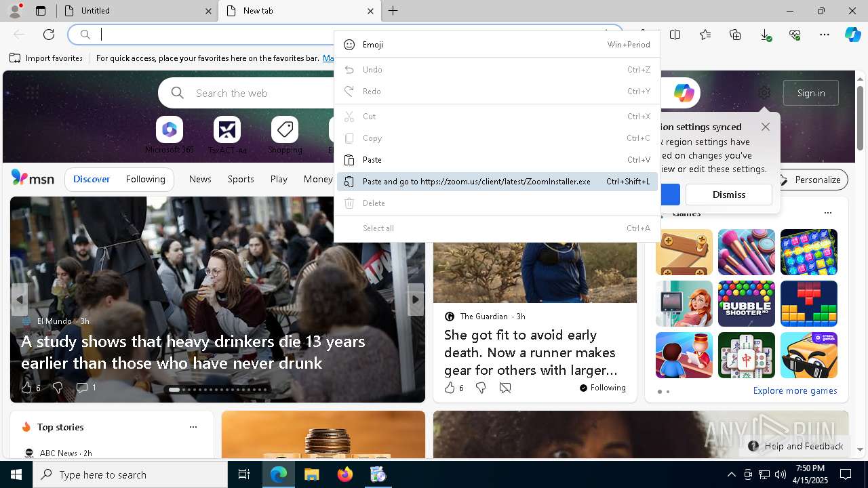Open Explore more games link
The width and height of the screenshot is (868, 488).
pyautogui.click(x=795, y=390)
